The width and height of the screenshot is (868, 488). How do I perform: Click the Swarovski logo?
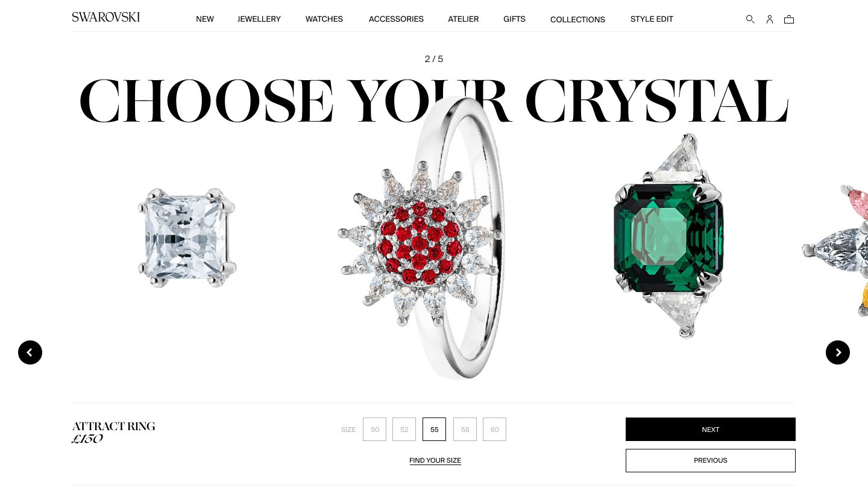point(106,17)
